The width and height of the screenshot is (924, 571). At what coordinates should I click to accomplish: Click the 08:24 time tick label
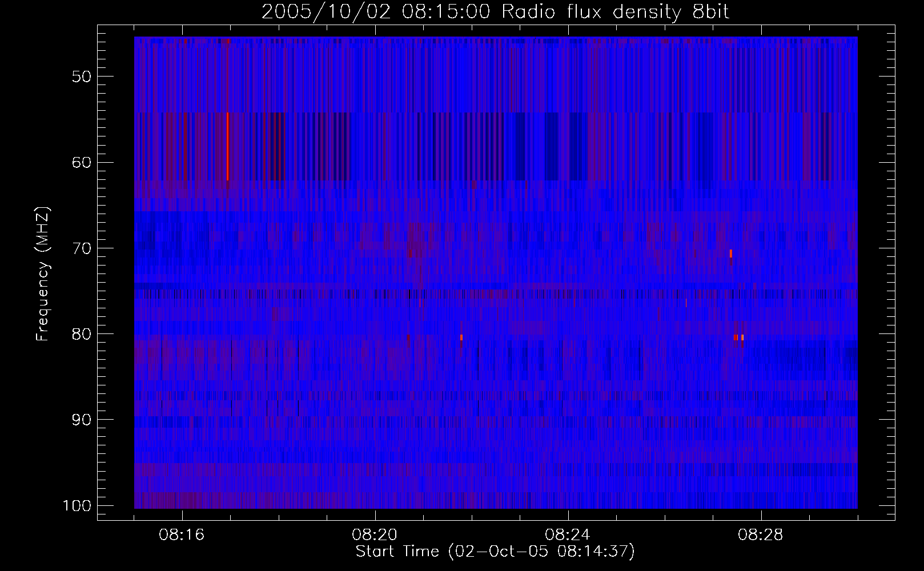pos(568,535)
